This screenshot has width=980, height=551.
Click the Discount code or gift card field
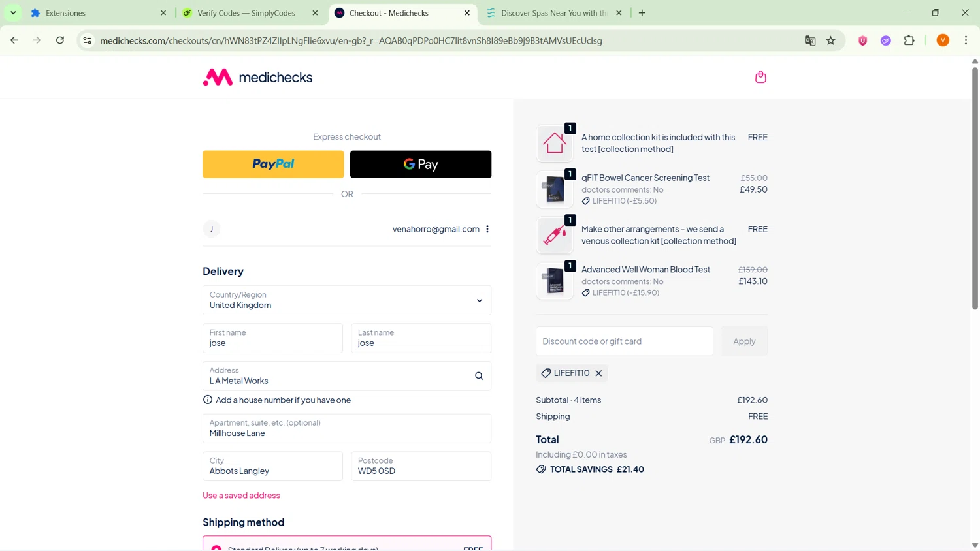point(625,341)
